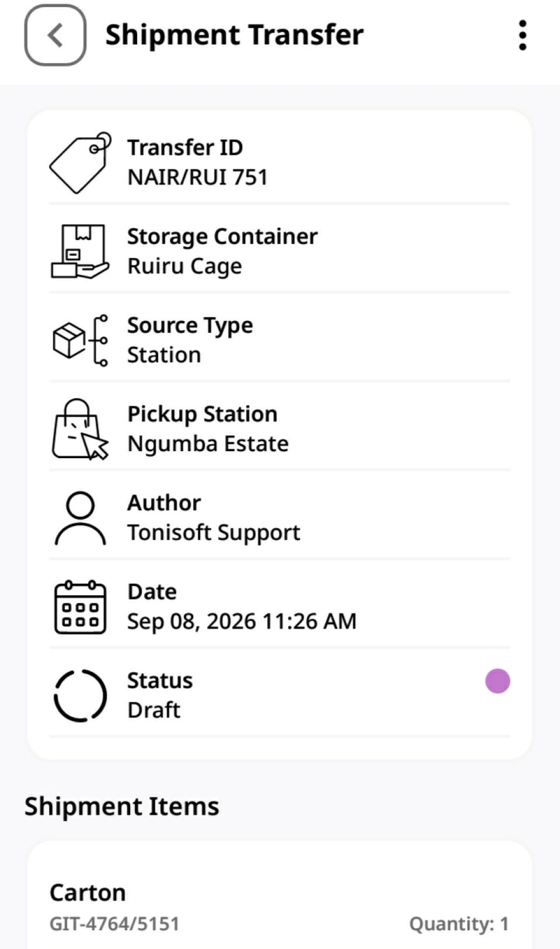Select the NAIR/RUI 751 transfer ID text
Viewport: 560px width, 949px height.
coord(198,177)
